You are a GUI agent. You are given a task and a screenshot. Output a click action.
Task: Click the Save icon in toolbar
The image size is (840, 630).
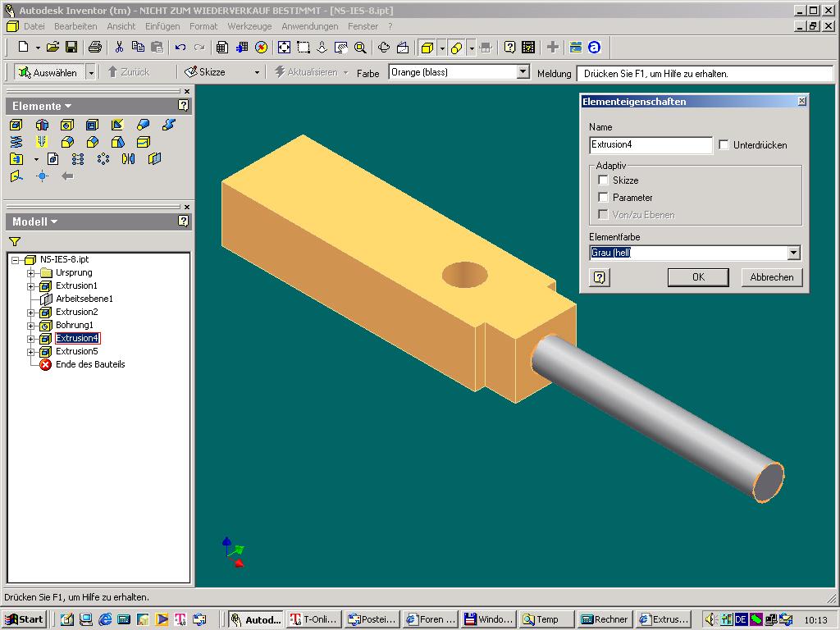(x=71, y=48)
